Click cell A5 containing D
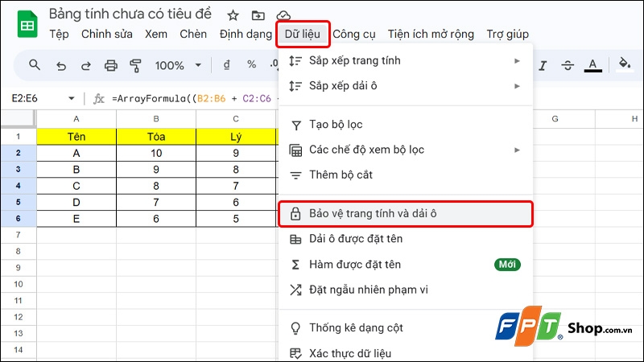This screenshot has width=644, height=362. coord(76,203)
